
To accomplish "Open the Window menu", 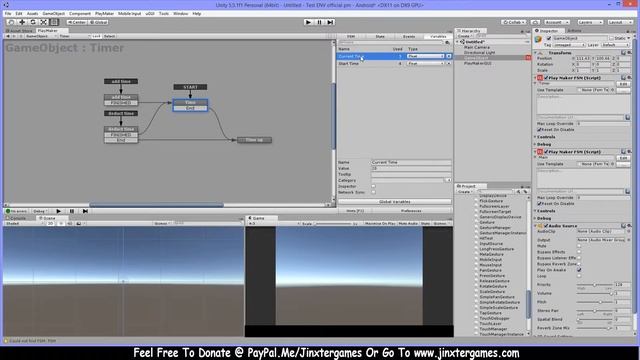I will point(180,13).
